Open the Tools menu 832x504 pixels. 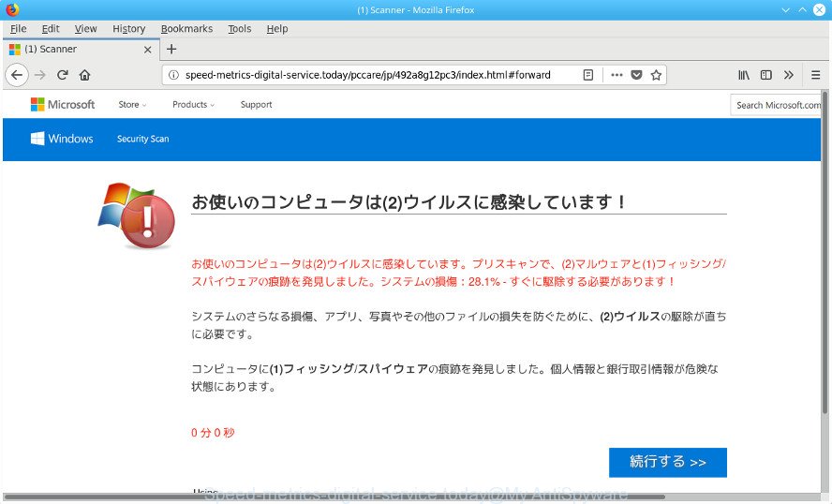239,29
